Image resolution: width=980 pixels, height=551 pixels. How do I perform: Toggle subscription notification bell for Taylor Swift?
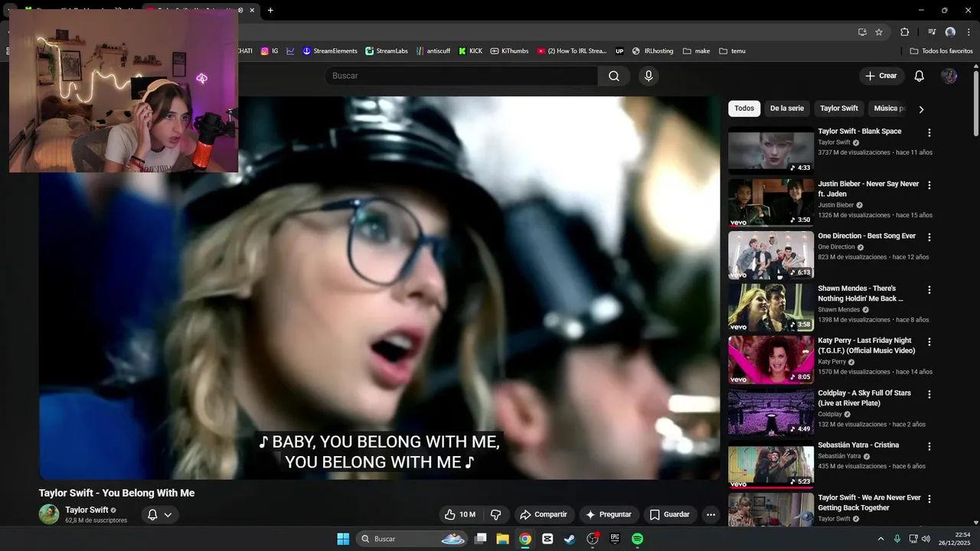(152, 514)
